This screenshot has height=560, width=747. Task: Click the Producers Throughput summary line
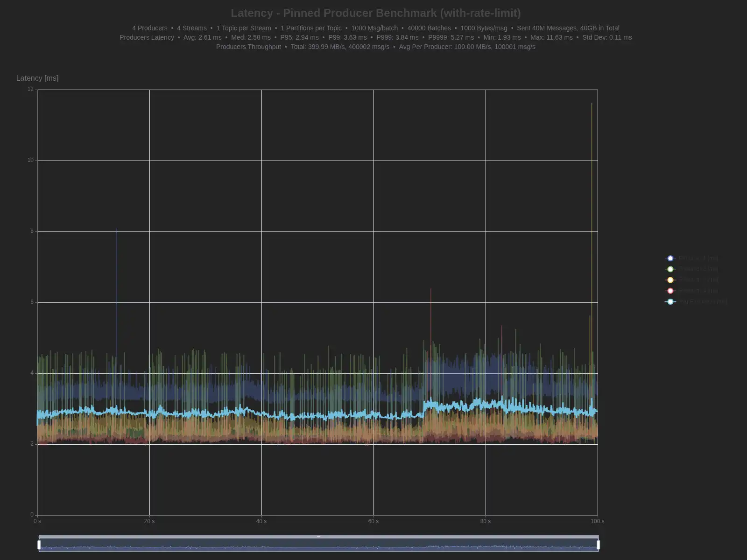tap(375, 47)
